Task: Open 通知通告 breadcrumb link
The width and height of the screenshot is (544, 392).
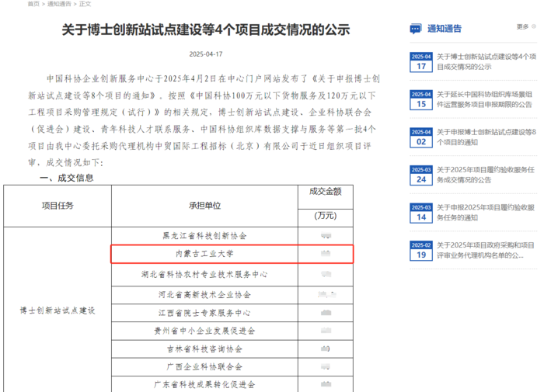Action: pyautogui.click(x=59, y=4)
